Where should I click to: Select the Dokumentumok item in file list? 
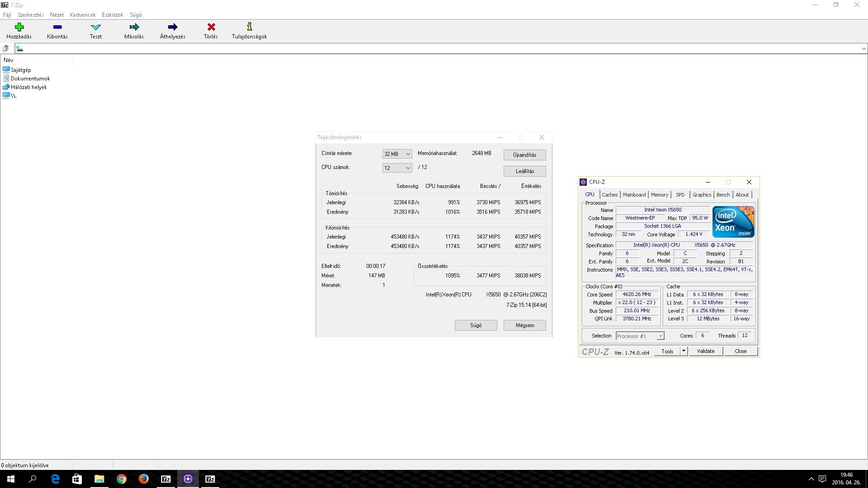pos(26,79)
